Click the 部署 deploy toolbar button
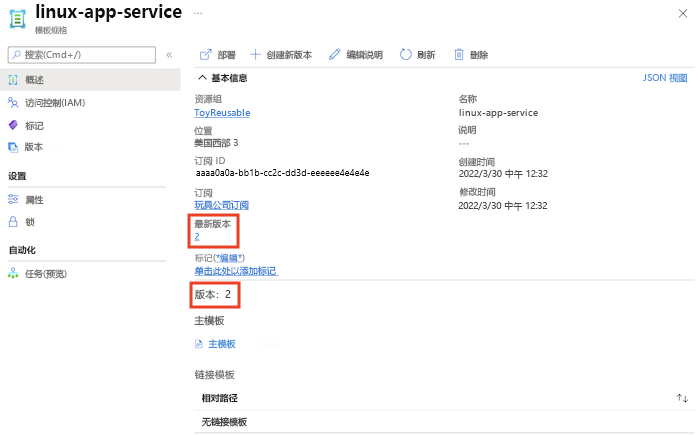The image size is (700, 435). (x=217, y=55)
